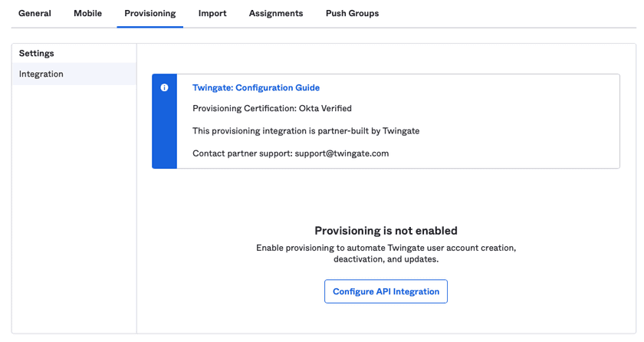Select Integration in the Settings sidebar

[41, 74]
